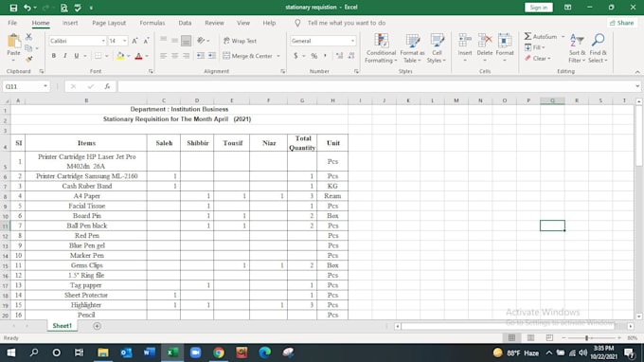Toggle Wrap Text
Image resolution: width=644 pixels, height=362 pixels.
tap(240, 41)
